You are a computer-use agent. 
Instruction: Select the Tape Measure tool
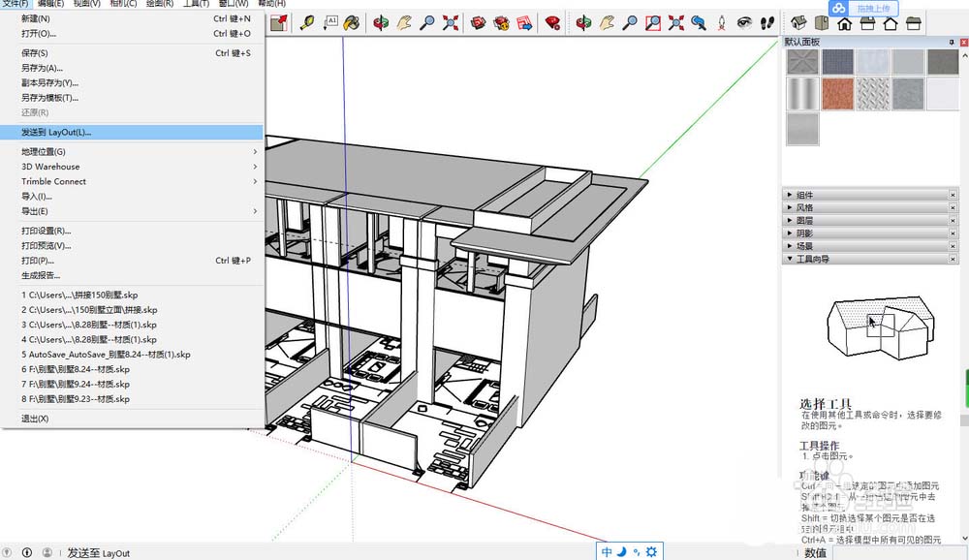(x=307, y=21)
